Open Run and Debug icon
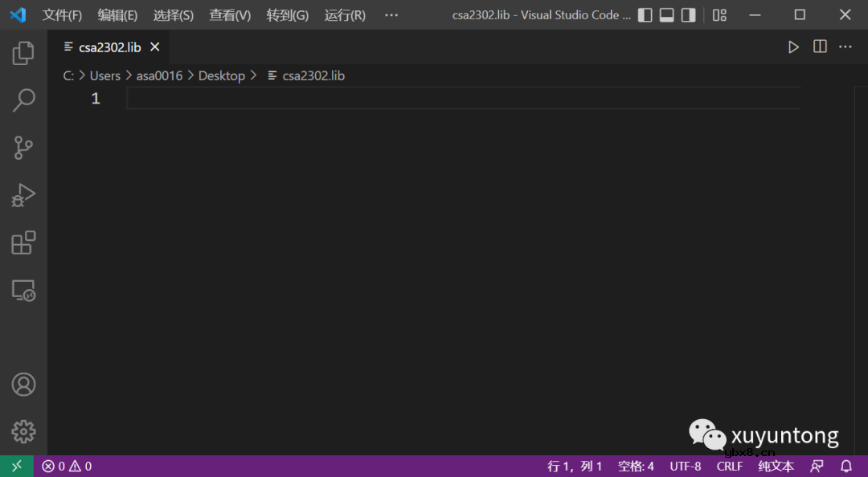 click(x=23, y=194)
